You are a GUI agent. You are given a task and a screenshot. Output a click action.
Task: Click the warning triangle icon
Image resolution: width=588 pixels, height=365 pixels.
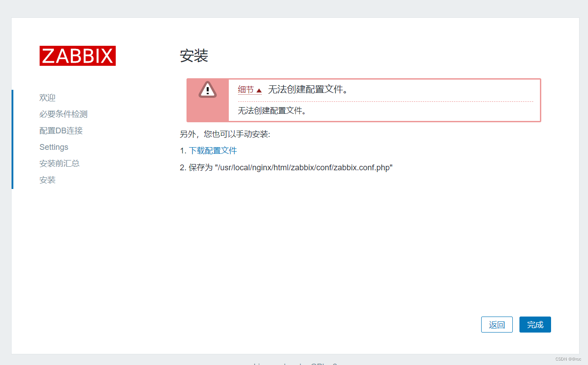click(207, 89)
